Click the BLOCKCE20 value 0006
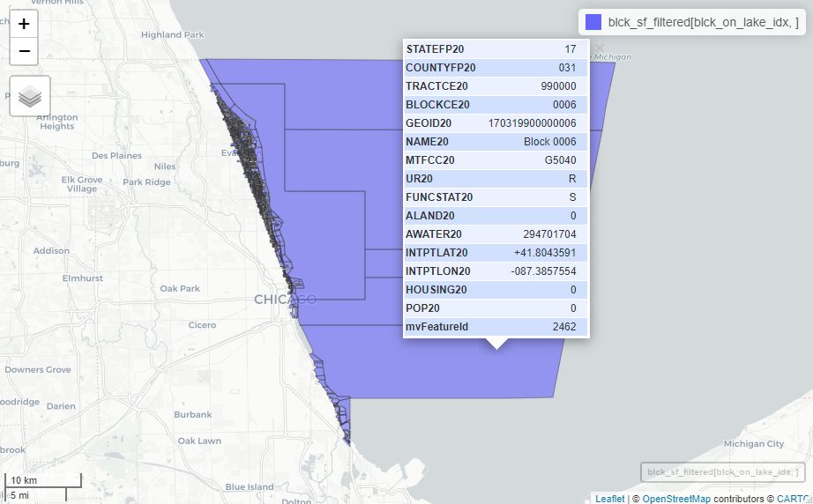The width and height of the screenshot is (813, 504). 564,105
